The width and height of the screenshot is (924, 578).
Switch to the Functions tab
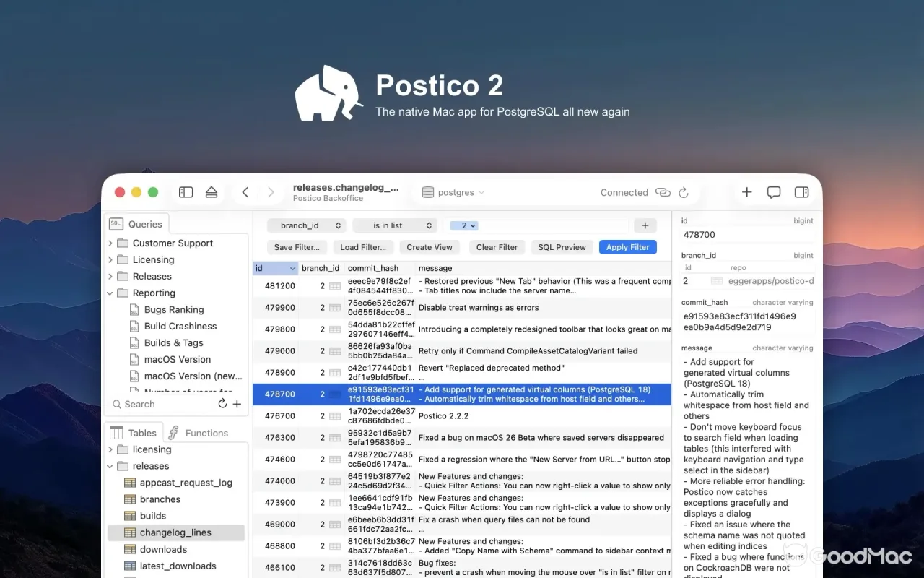[198, 433]
